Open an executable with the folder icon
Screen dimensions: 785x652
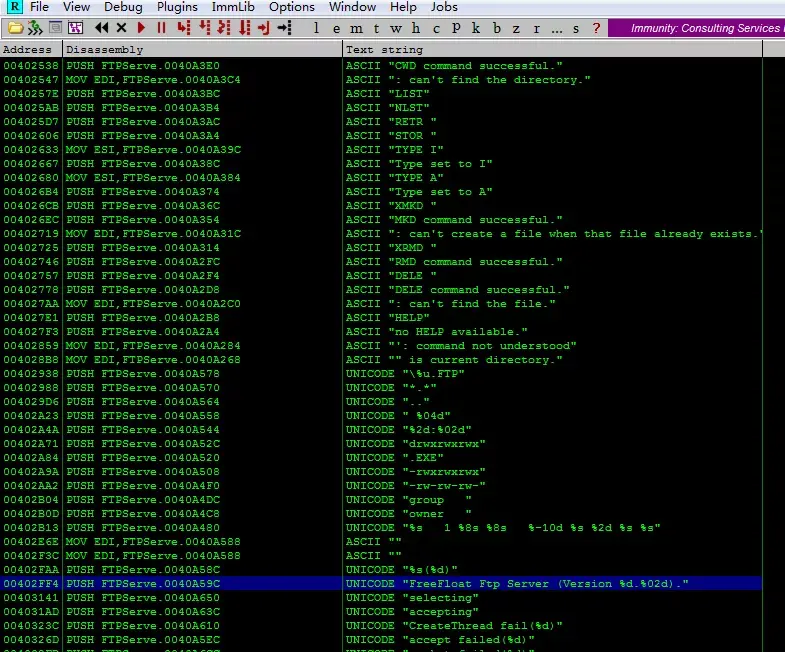pyautogui.click(x=16, y=28)
